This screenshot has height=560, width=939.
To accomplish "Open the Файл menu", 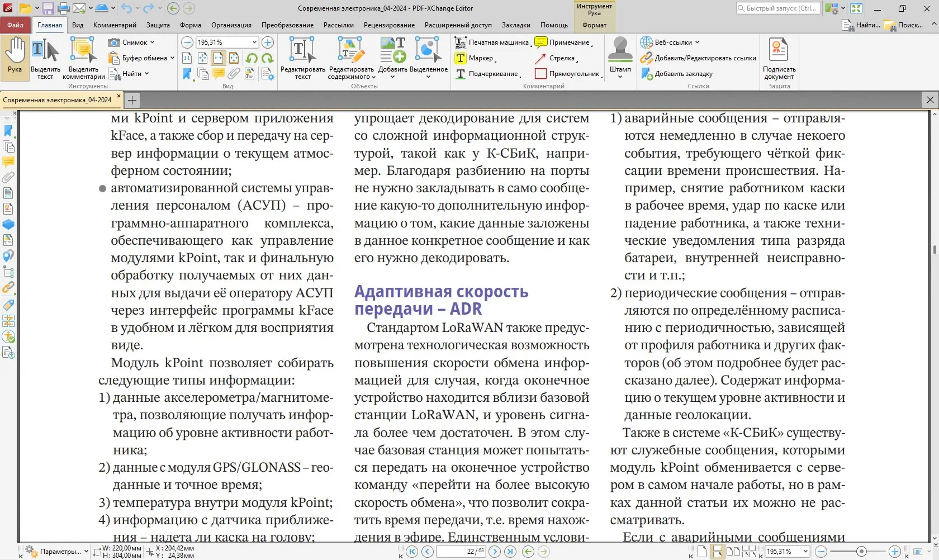I will (x=15, y=25).
